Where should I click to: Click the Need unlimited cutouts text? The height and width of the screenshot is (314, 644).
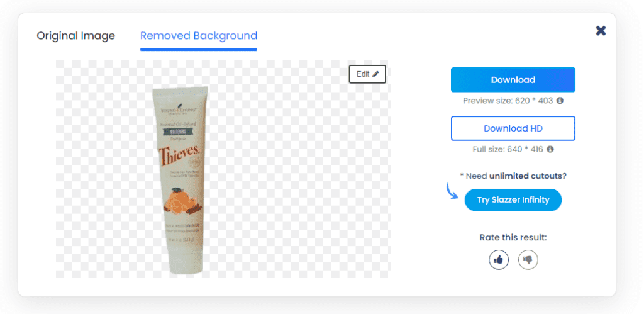pyautogui.click(x=513, y=176)
